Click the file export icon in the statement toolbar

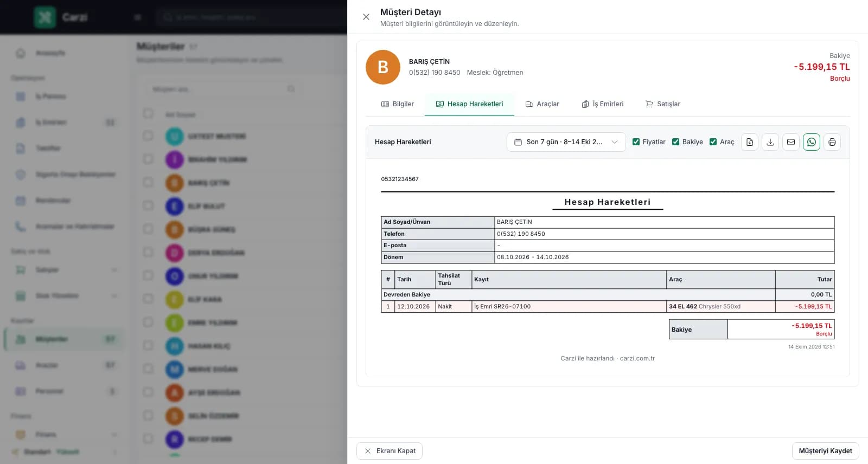coord(750,142)
